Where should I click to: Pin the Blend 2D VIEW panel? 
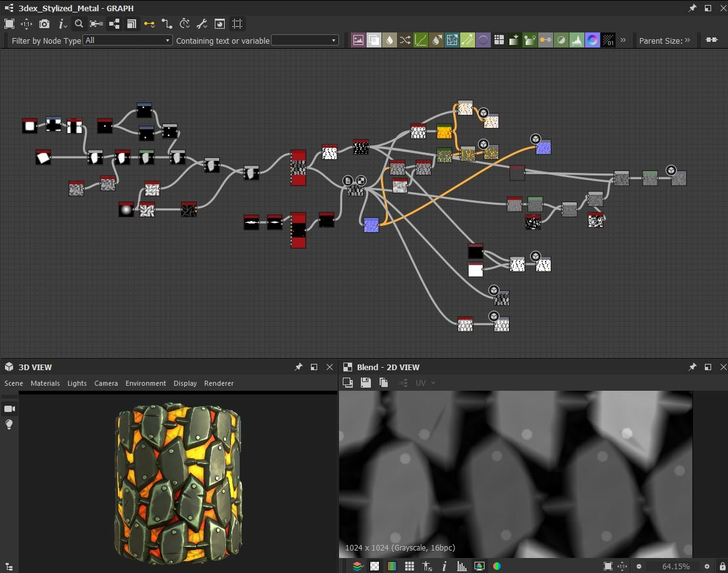692,367
